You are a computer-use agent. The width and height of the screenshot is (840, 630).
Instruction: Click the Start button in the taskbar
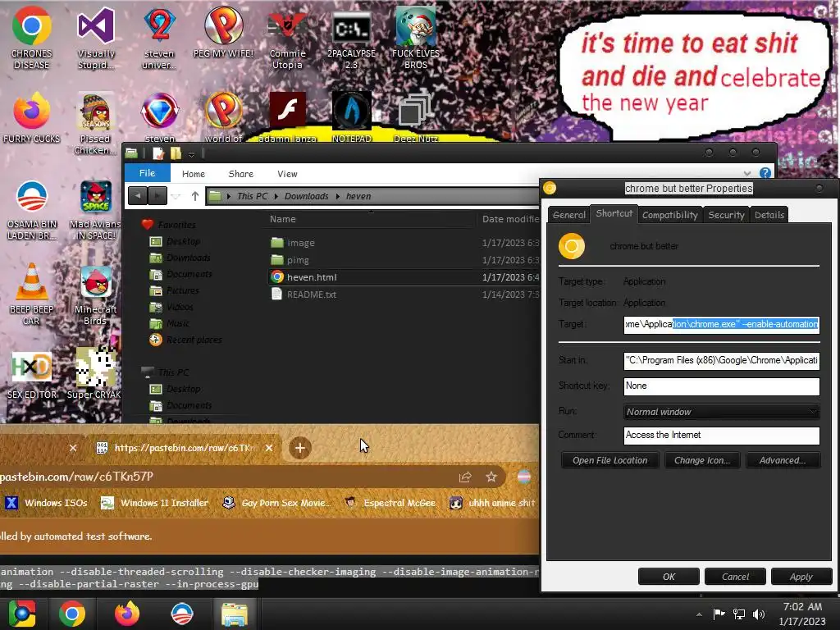22,614
